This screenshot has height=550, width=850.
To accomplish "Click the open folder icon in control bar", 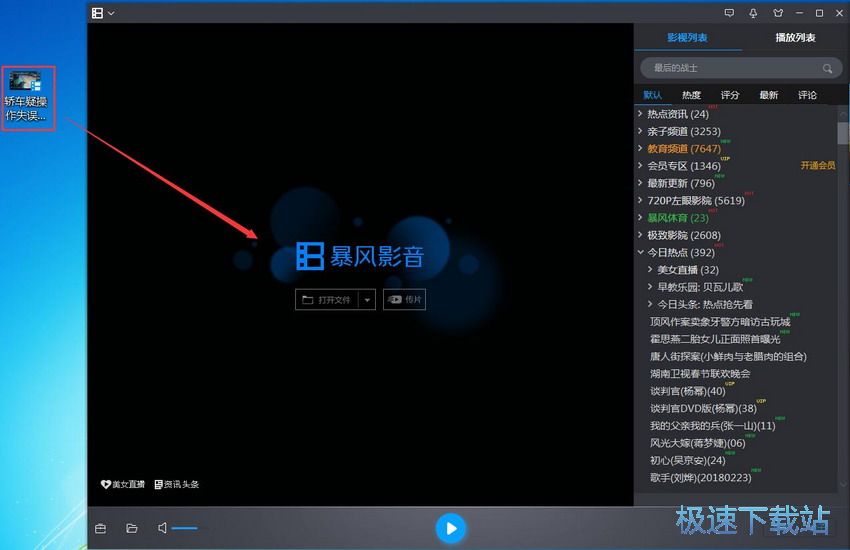I will pos(132,528).
